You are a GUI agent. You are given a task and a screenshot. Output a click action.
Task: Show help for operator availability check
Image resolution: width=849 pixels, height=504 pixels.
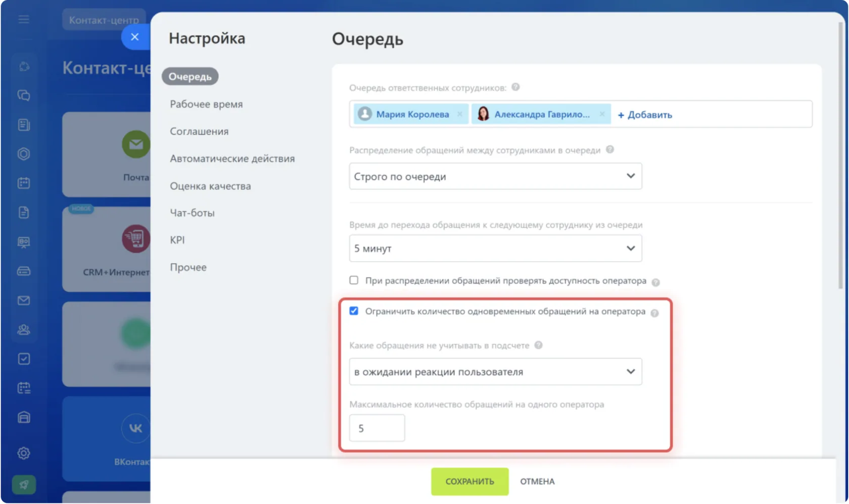coord(655,282)
